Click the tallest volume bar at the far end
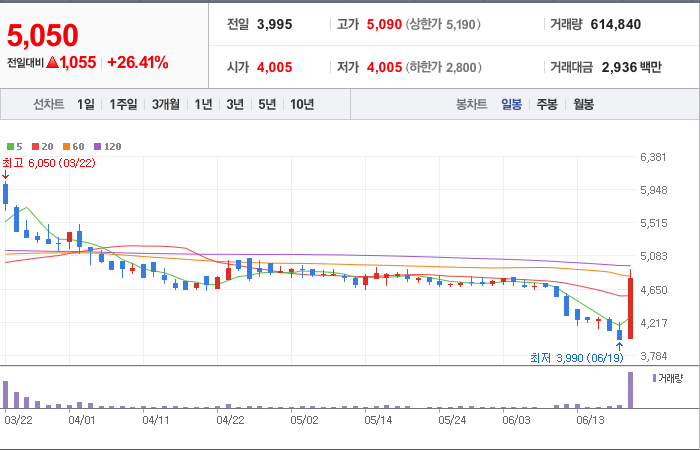 click(630, 390)
